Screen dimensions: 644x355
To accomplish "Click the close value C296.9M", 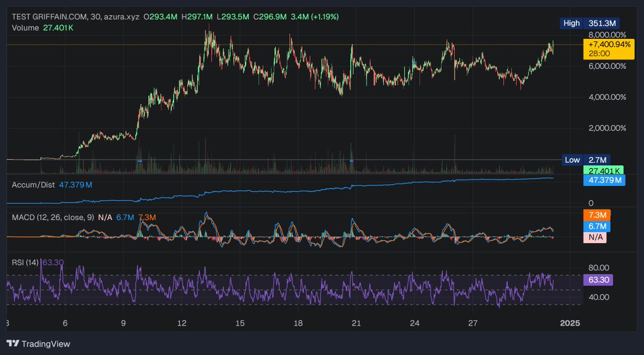I will [270, 17].
